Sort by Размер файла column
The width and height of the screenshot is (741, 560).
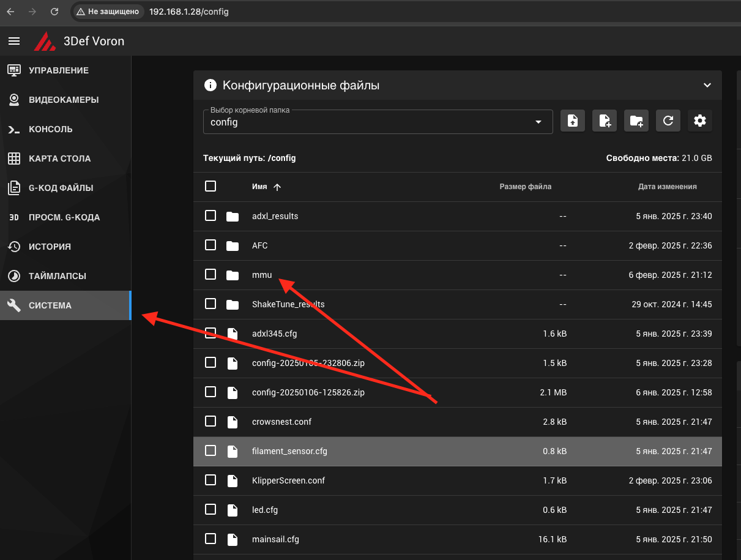pyautogui.click(x=525, y=187)
